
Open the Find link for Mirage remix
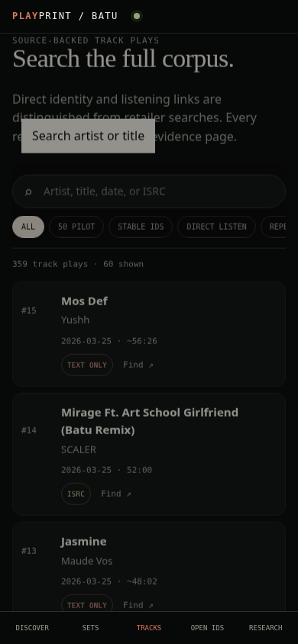click(x=116, y=494)
